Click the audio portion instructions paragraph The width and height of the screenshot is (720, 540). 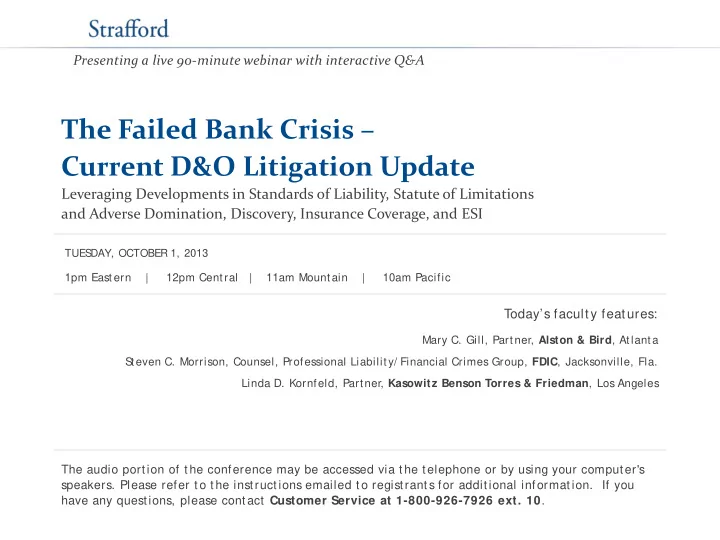[353, 485]
